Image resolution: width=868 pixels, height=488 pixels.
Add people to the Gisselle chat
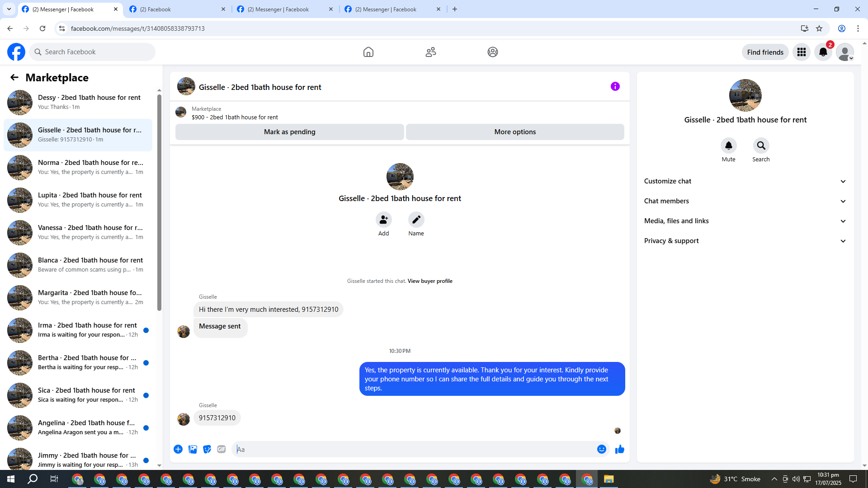point(384,220)
